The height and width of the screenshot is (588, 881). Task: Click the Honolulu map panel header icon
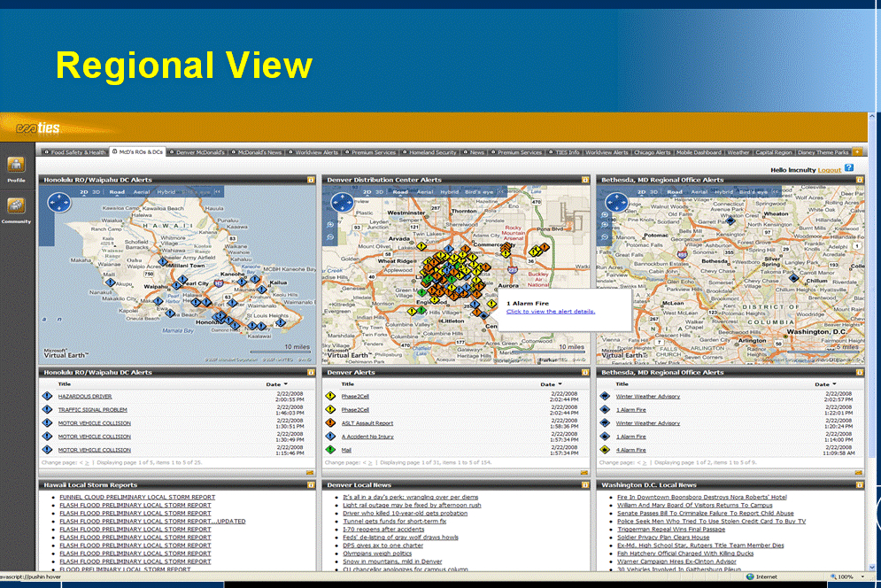pyautogui.click(x=311, y=180)
